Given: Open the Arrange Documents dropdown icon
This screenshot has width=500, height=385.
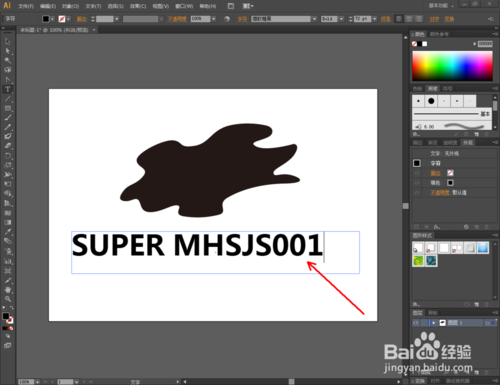Looking at the screenshot, I should [x=248, y=6].
